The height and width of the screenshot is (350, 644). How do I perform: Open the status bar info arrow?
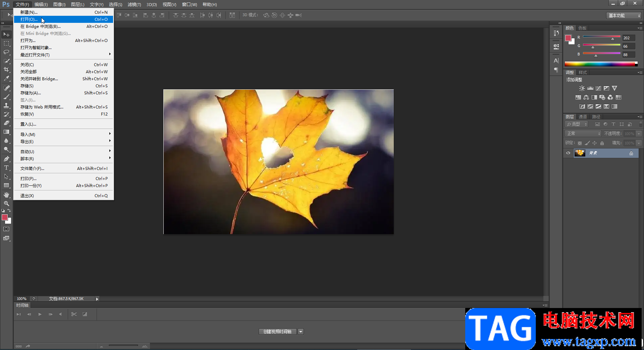click(x=97, y=299)
